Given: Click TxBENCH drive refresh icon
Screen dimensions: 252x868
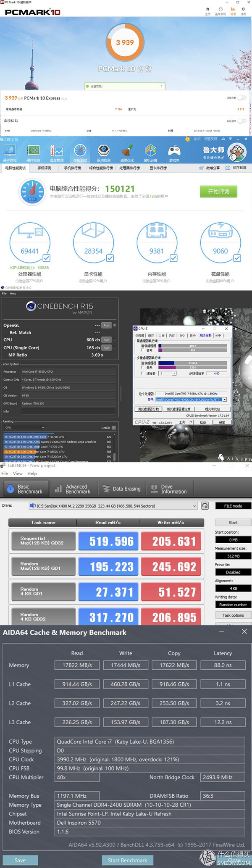Looking at the screenshot, I should tap(205, 506).
